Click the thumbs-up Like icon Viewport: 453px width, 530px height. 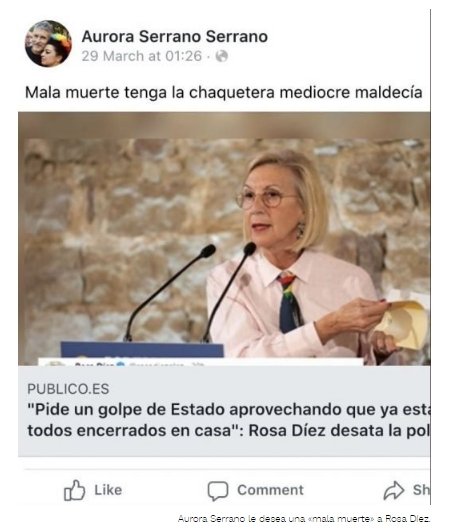click(74, 490)
